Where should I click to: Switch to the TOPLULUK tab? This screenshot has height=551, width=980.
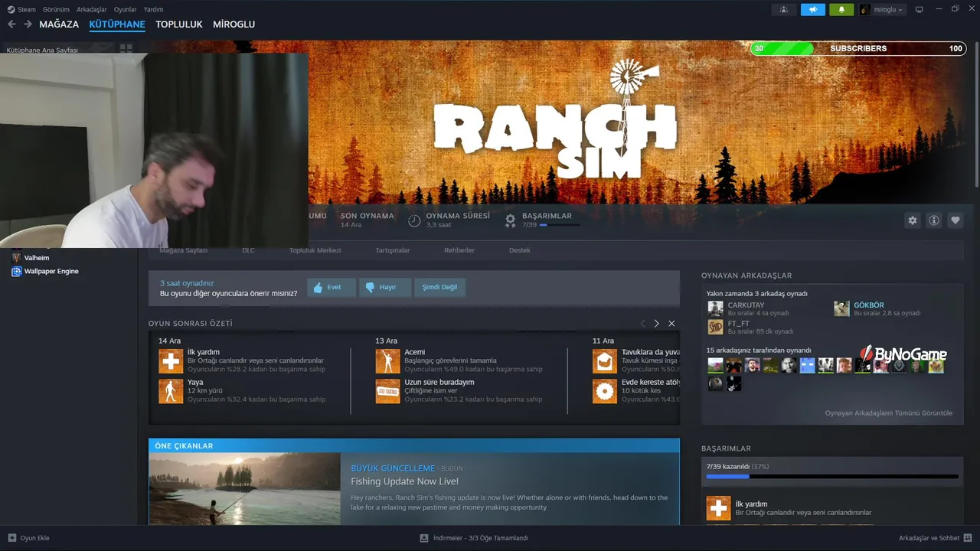coord(179,24)
